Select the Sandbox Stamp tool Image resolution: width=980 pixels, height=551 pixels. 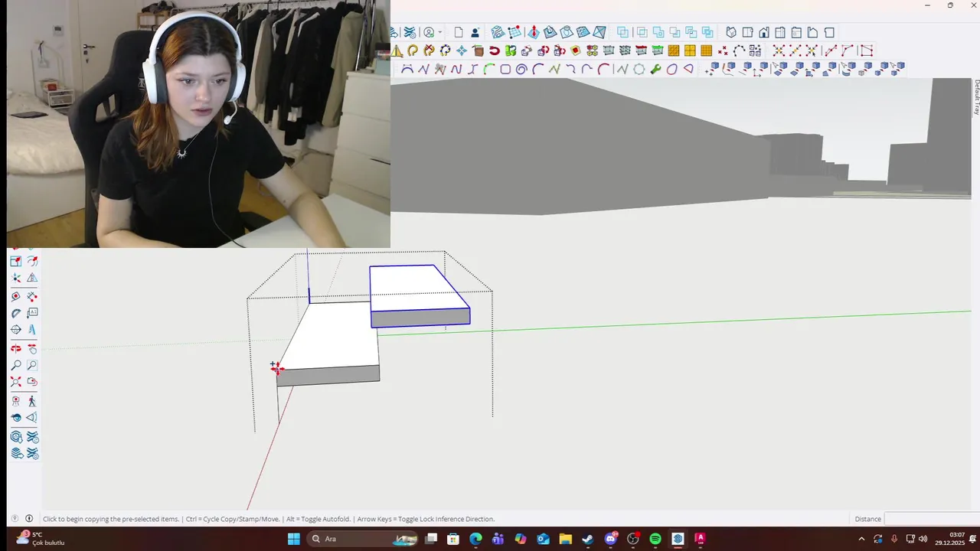pyautogui.click(x=550, y=32)
